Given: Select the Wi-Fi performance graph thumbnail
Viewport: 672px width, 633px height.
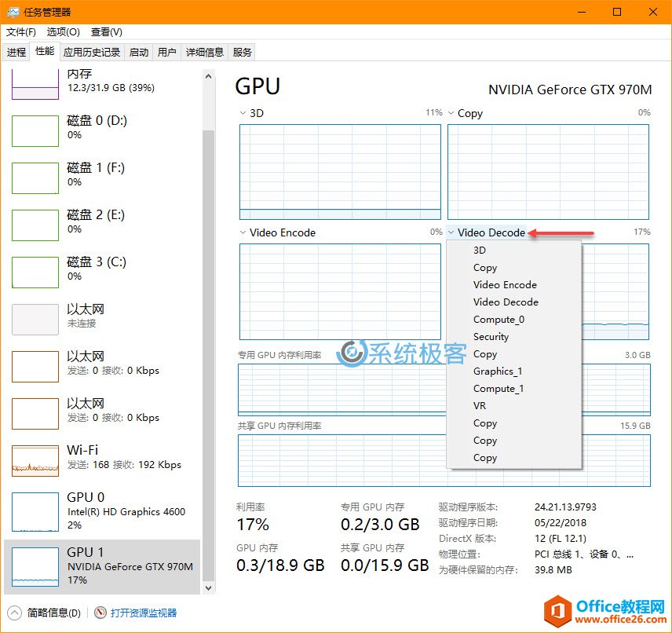Looking at the screenshot, I should tap(35, 461).
